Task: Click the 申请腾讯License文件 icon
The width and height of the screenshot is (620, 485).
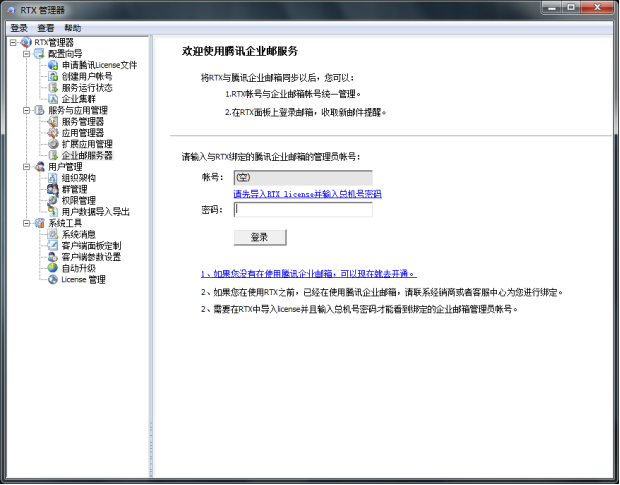Action: [x=53, y=65]
